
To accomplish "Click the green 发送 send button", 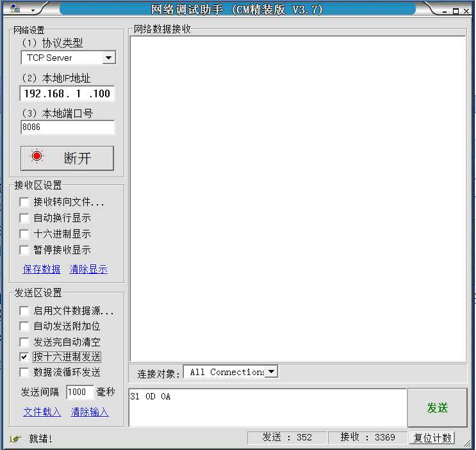I will pos(437,408).
